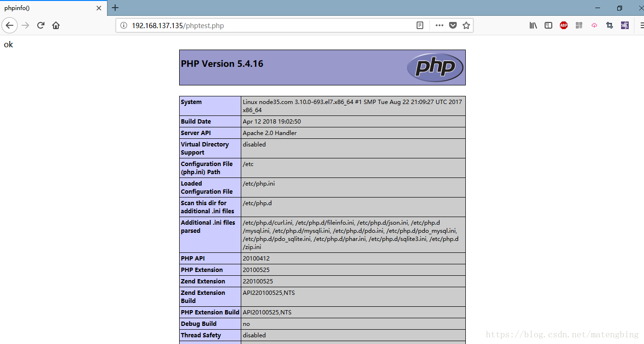Select the Zend Extension label
The image size is (644, 344).
tap(203, 281)
